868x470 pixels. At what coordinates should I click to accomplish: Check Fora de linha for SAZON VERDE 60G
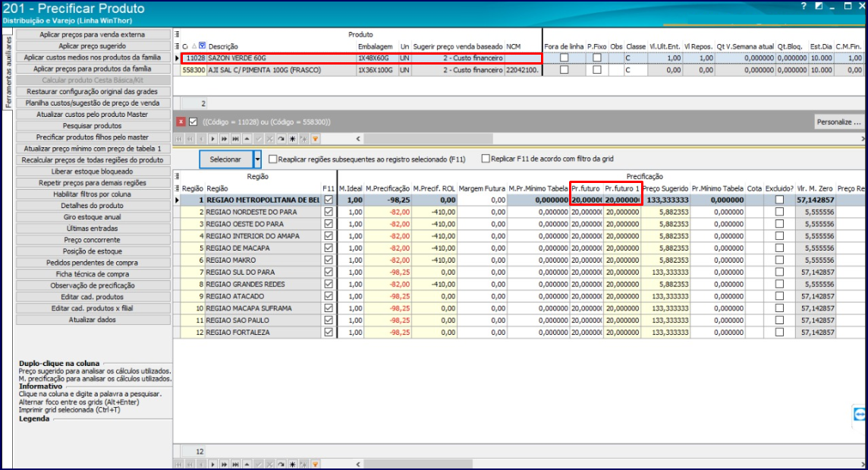(564, 58)
